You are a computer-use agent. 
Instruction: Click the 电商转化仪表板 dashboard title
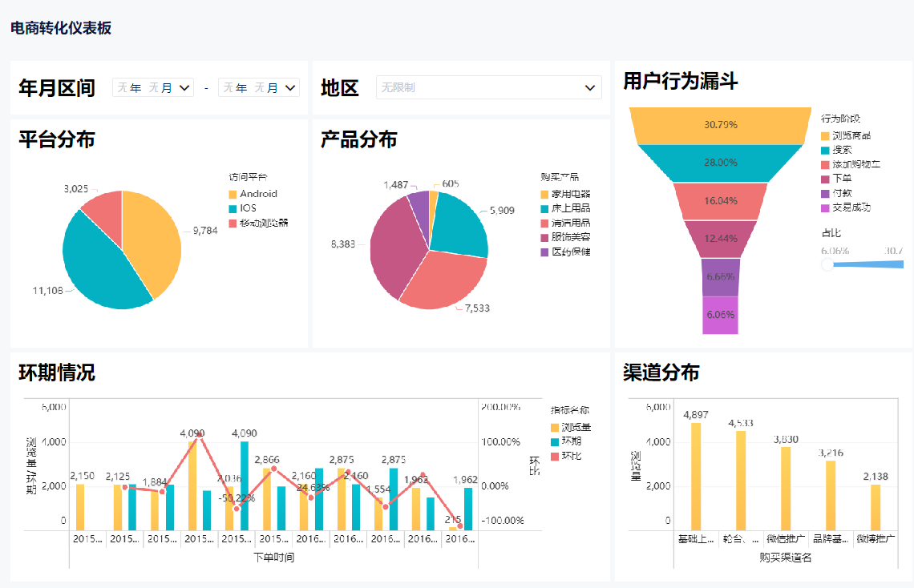(60, 27)
